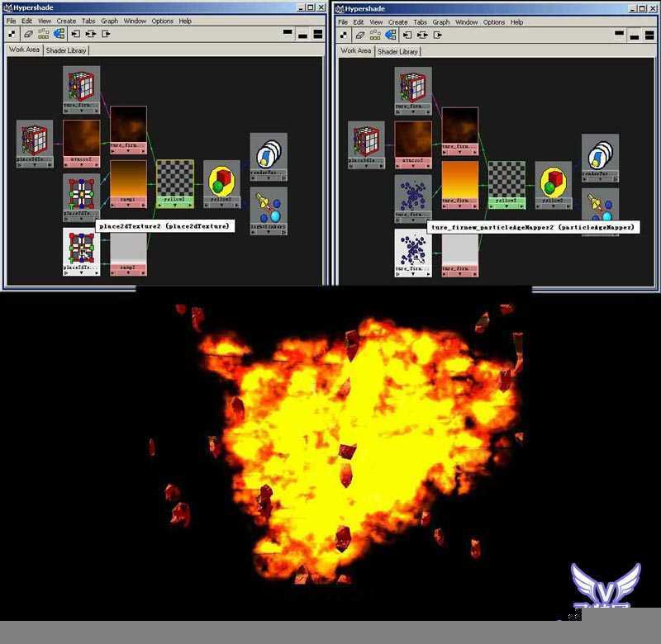661x644 pixels.
Task: Open down-arrow under white particleAgeMapper node, right Hypershade
Action: point(413,274)
